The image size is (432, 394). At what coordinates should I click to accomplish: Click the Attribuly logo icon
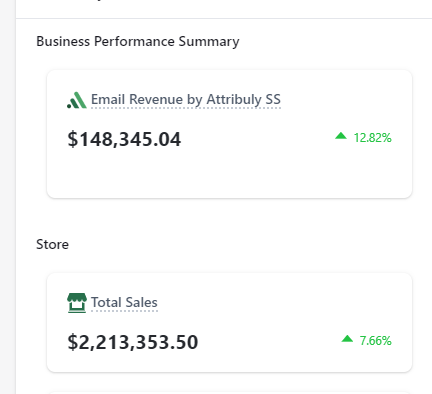77,100
